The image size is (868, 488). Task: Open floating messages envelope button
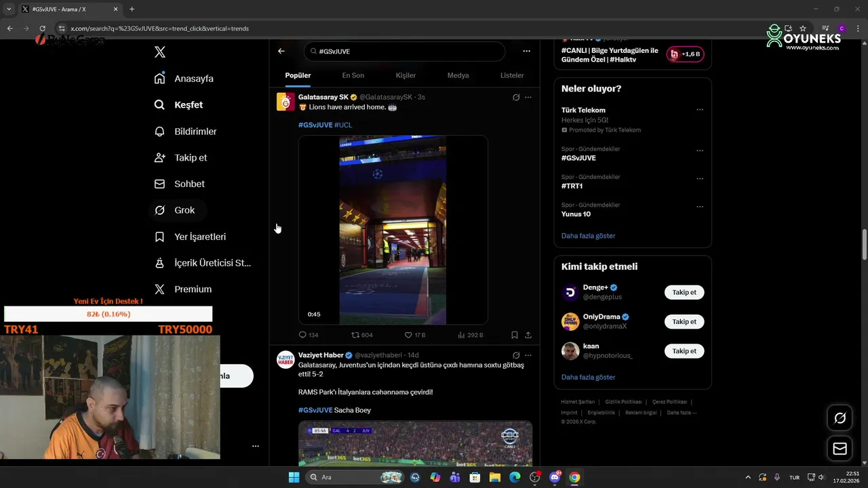pyautogui.click(x=840, y=449)
